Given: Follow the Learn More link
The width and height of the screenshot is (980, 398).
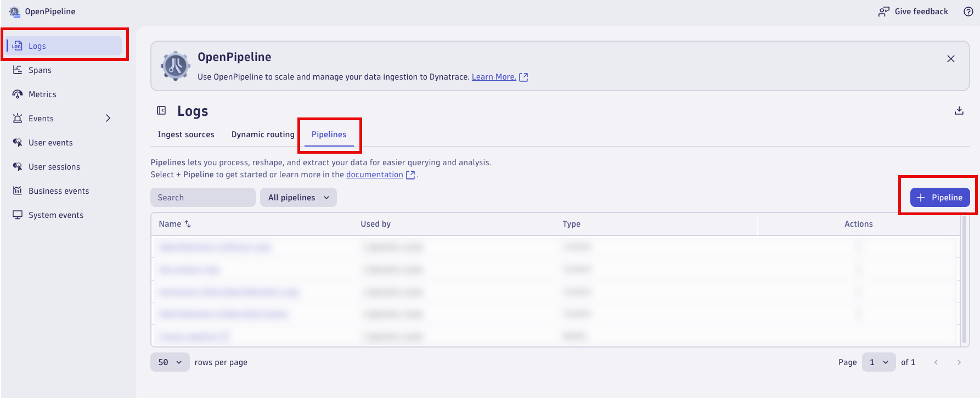Looking at the screenshot, I should click(494, 77).
